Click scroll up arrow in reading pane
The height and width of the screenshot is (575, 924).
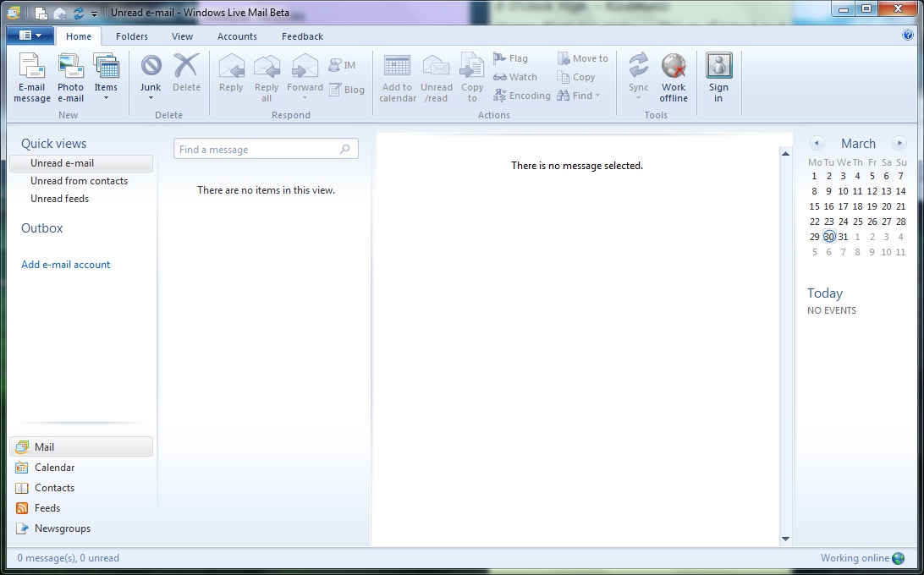785,154
